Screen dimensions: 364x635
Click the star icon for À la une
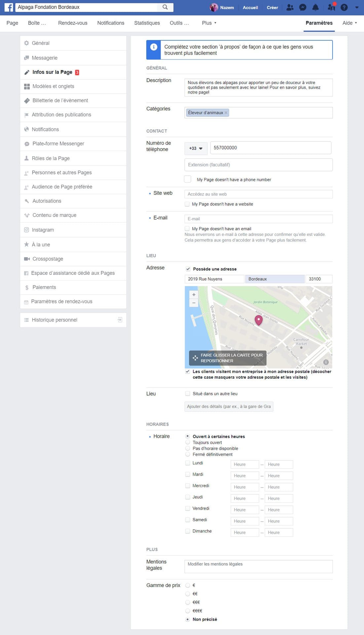click(x=26, y=244)
